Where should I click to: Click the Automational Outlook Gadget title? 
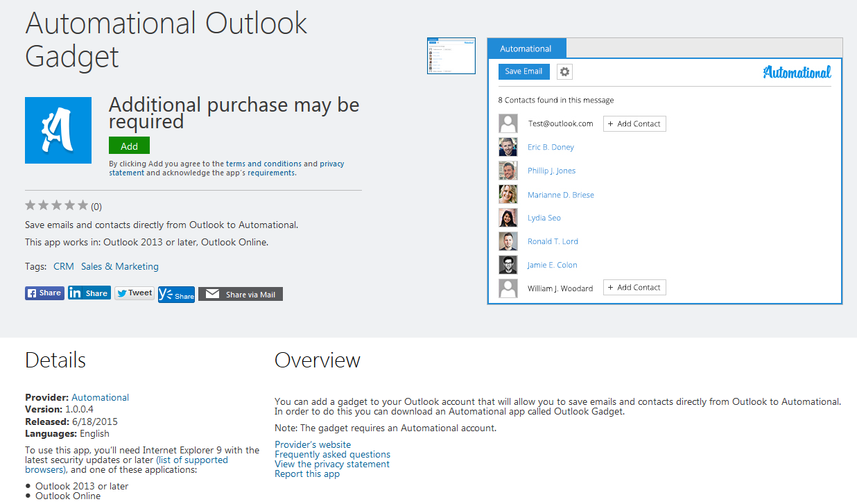click(166, 40)
